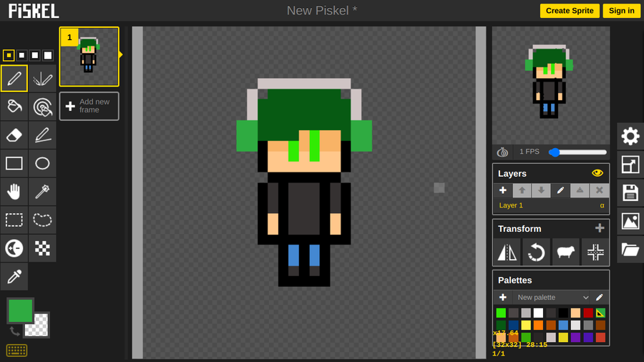
Task: Merge layer with layer below
Action: tap(580, 190)
